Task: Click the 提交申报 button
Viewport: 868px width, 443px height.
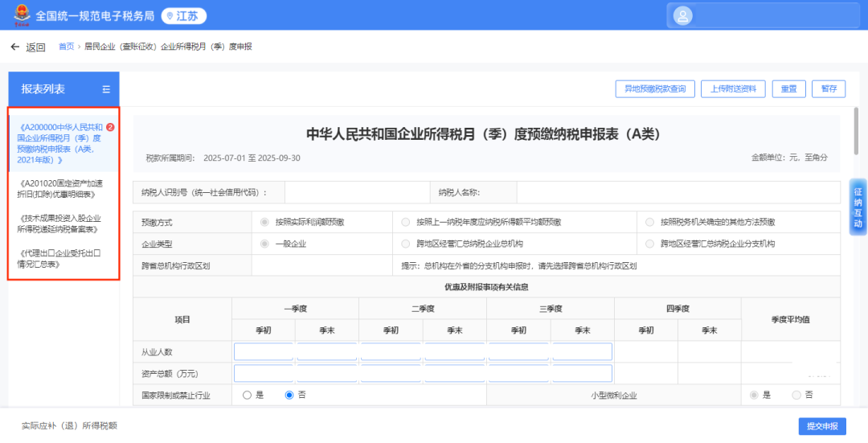Action: [x=821, y=426]
